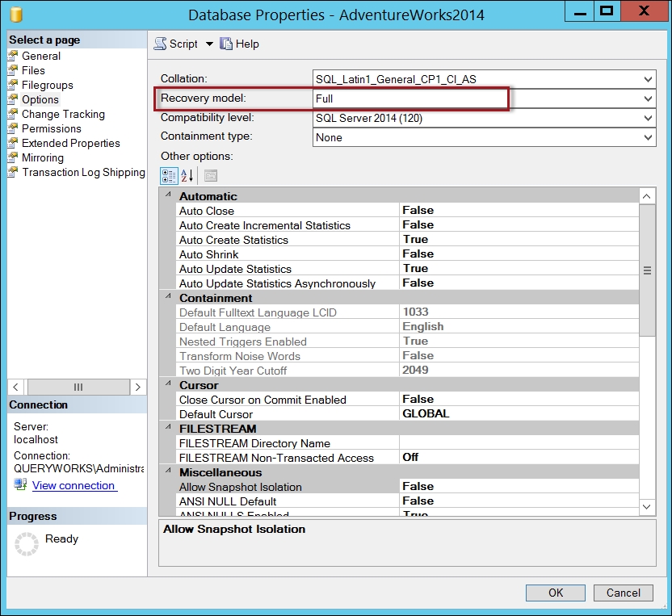Collapse the FILESTREAM category
The height and width of the screenshot is (616, 672).
tap(169, 427)
